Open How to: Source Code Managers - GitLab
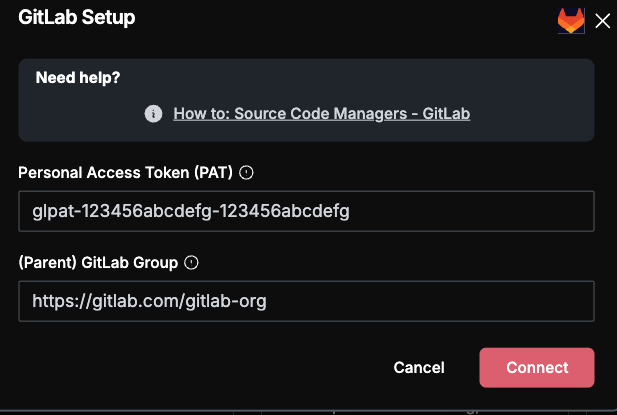 321,114
